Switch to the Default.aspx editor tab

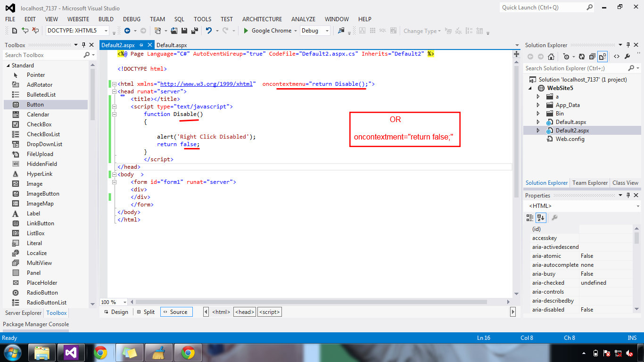[x=172, y=45]
